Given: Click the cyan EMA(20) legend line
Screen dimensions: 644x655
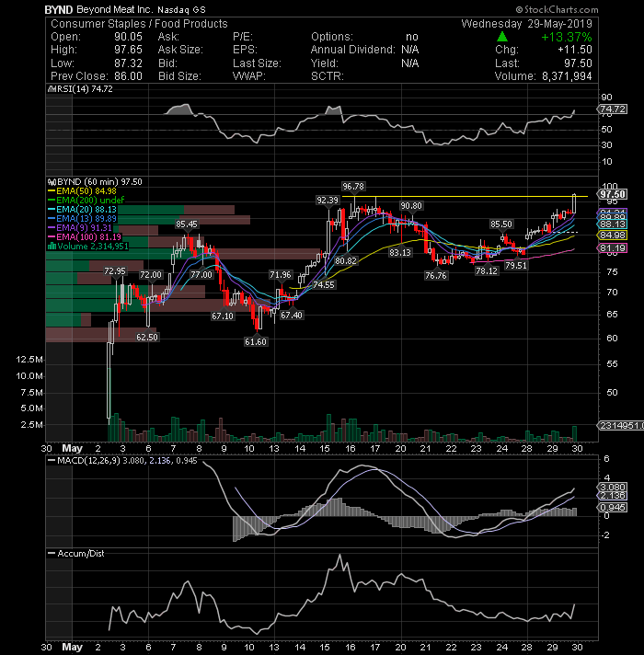Looking at the screenshot, I should pos(52,210).
